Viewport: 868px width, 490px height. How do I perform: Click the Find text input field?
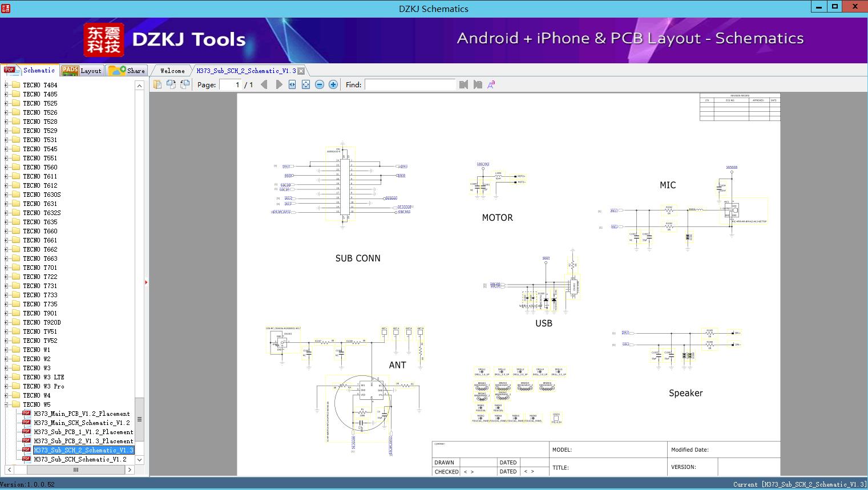[410, 84]
